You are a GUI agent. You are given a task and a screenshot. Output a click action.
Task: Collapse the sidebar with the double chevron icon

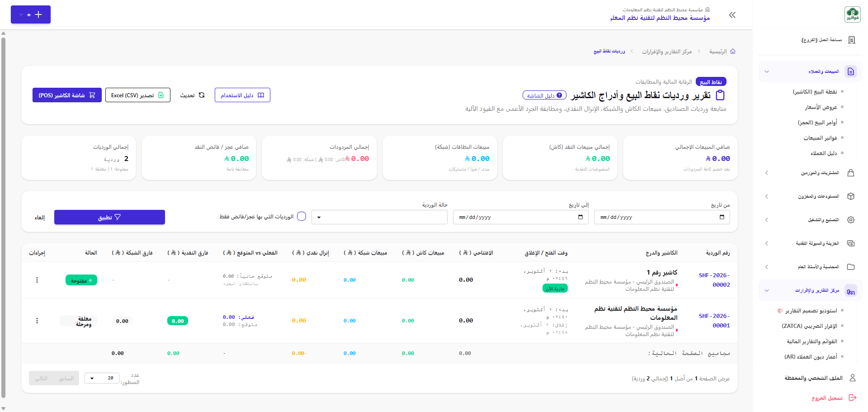click(x=732, y=15)
